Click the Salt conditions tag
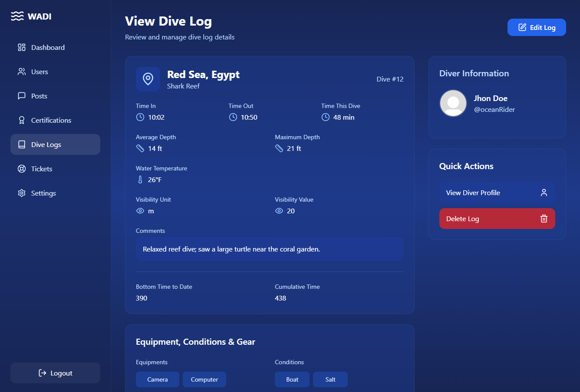Screen dimensions: 580x392 [x=330, y=379]
